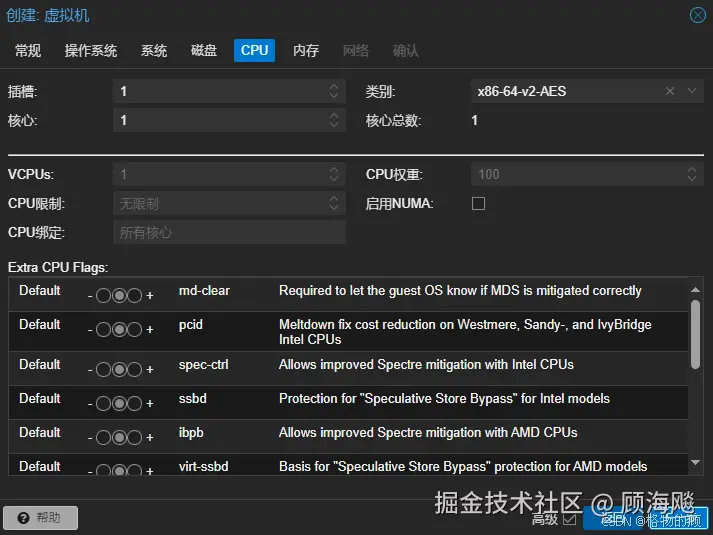Turn off the pcid flag (left radio)

[103, 330]
